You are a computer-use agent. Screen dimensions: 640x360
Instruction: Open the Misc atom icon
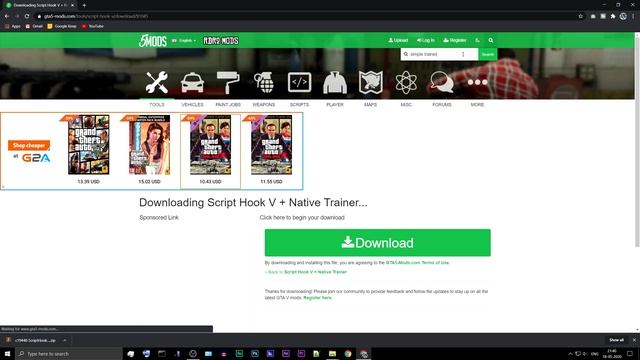[406, 82]
